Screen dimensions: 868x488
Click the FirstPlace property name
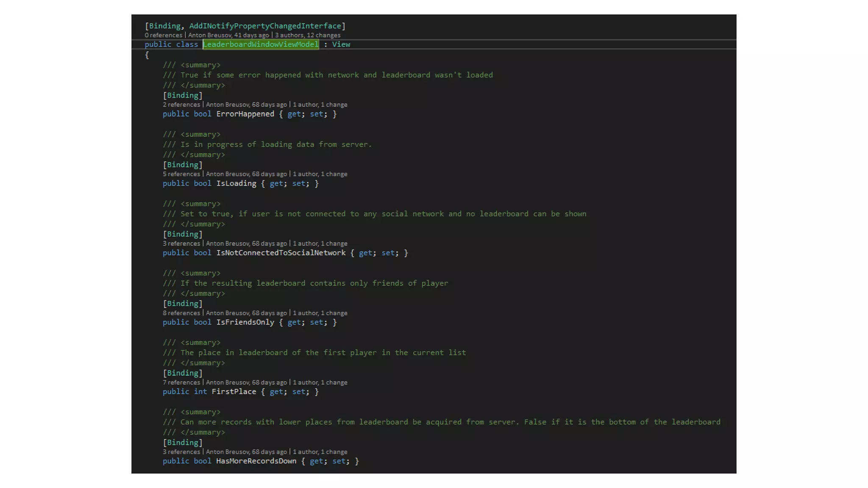pos(234,392)
